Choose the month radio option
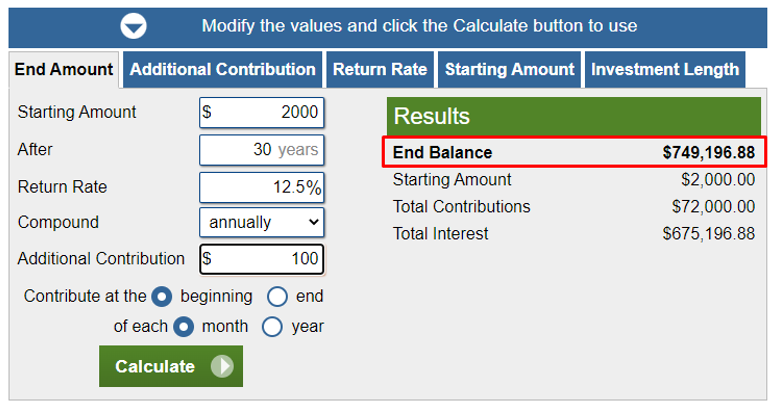776x409 pixels. click(x=184, y=327)
